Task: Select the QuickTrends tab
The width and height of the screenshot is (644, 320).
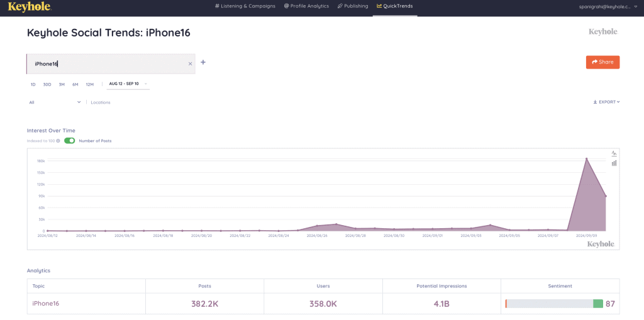Action: pos(395,6)
